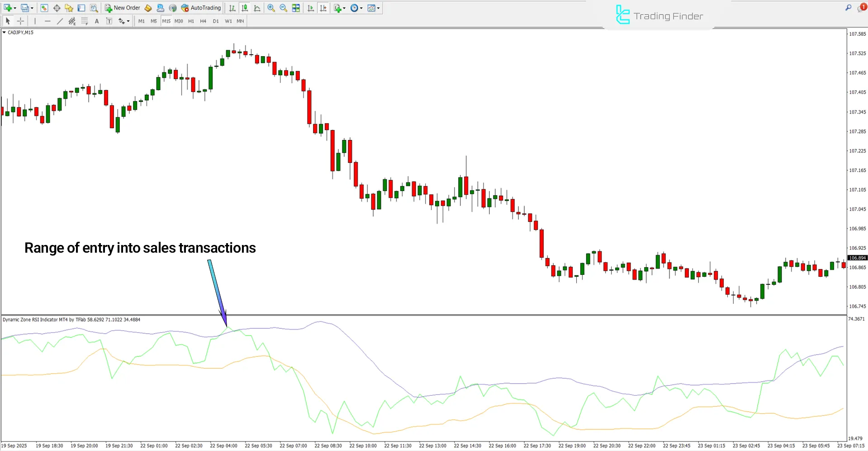Tile the chart windows
The height and width of the screenshot is (451, 868).
[295, 8]
